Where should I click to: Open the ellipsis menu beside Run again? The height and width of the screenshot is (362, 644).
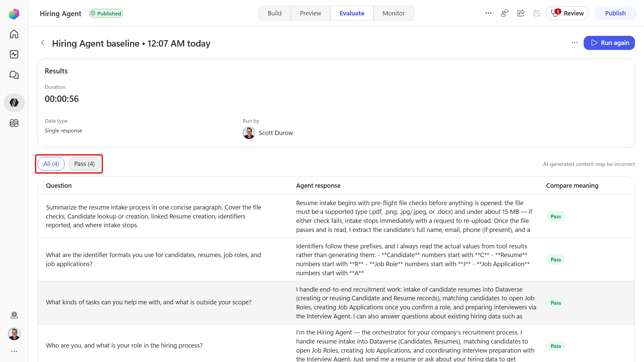tap(575, 43)
